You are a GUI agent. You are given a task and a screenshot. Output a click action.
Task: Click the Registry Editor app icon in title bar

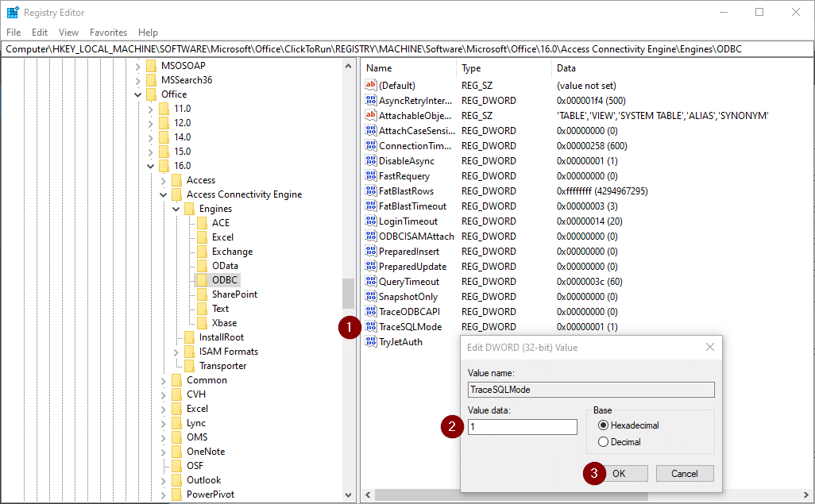[13, 13]
